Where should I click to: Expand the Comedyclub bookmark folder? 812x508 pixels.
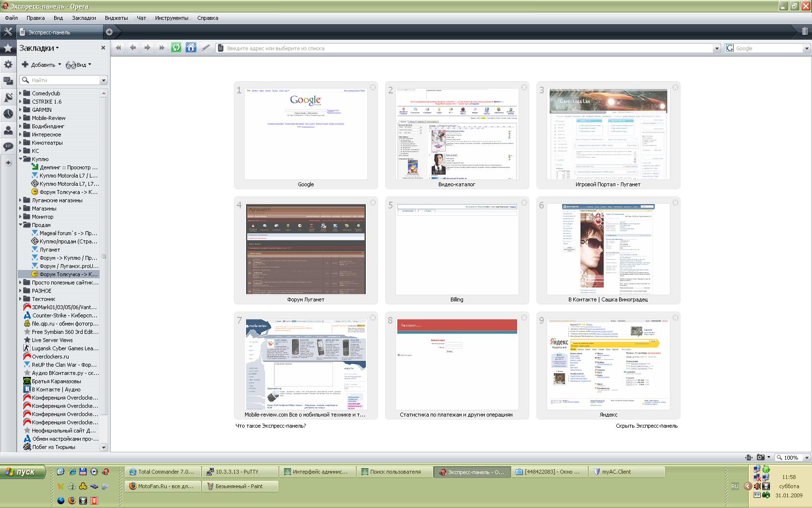pyautogui.click(x=21, y=93)
